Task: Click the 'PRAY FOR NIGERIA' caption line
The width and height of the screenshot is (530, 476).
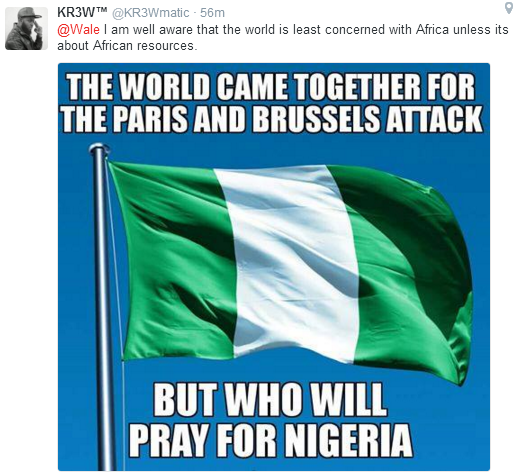Action: click(x=270, y=440)
